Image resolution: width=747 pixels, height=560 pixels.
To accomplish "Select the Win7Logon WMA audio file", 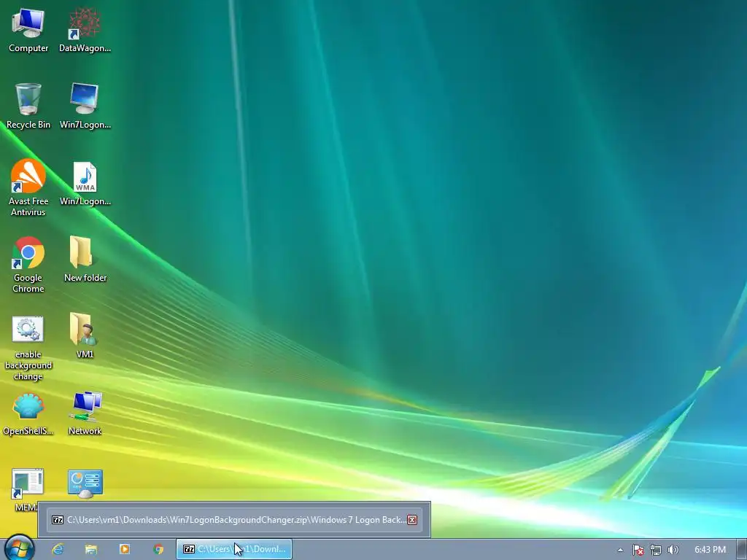I will 85,183.
